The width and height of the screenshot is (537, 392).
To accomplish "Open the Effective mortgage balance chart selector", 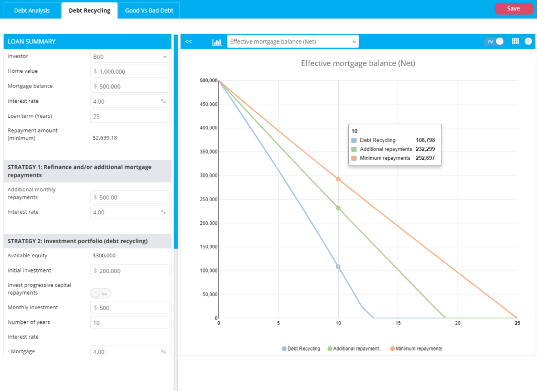I will pos(293,41).
